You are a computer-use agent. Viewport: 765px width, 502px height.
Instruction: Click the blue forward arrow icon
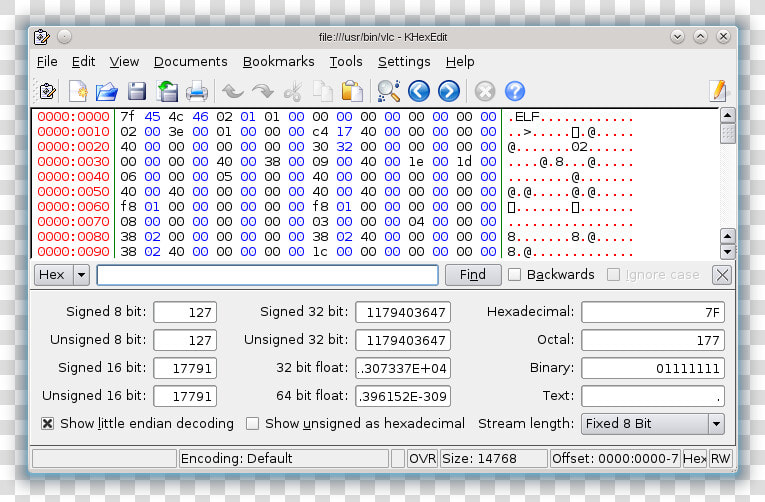pyautogui.click(x=449, y=91)
